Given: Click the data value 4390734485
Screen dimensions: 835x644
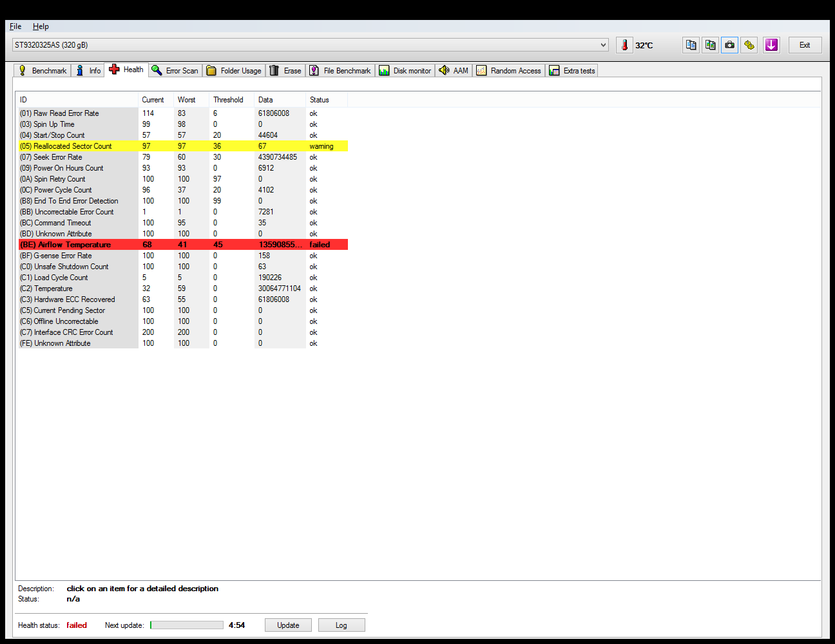Looking at the screenshot, I should [278, 157].
